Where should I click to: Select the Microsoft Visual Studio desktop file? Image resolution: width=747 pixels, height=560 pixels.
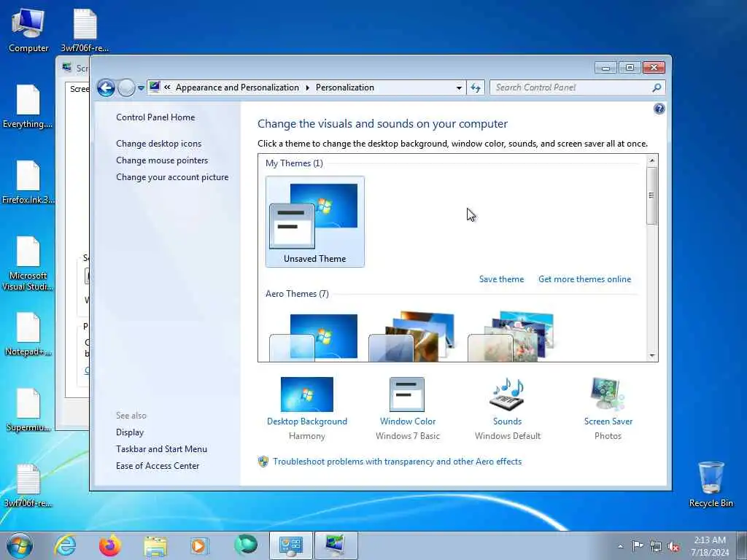28,263
